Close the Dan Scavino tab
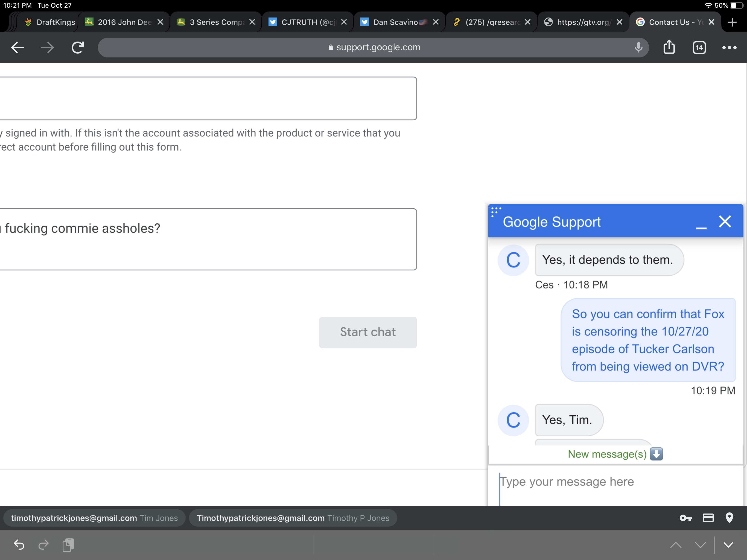The width and height of the screenshot is (747, 560). coord(436,22)
